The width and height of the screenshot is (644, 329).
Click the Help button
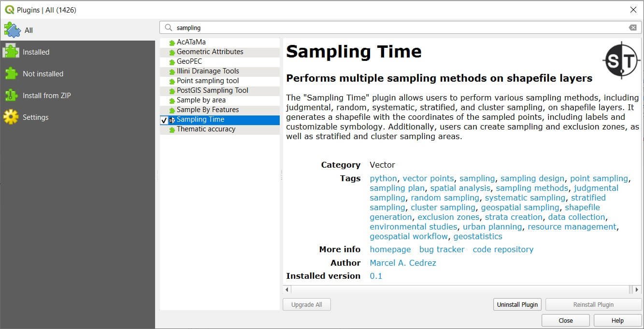tap(617, 320)
